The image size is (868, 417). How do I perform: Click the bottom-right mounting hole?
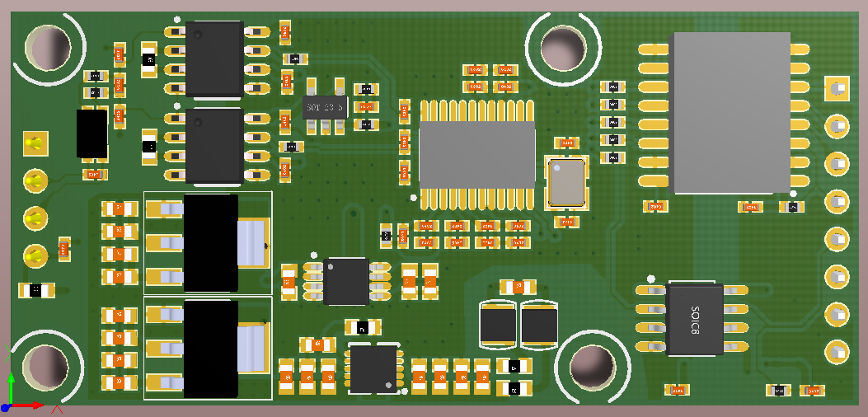pos(593,368)
